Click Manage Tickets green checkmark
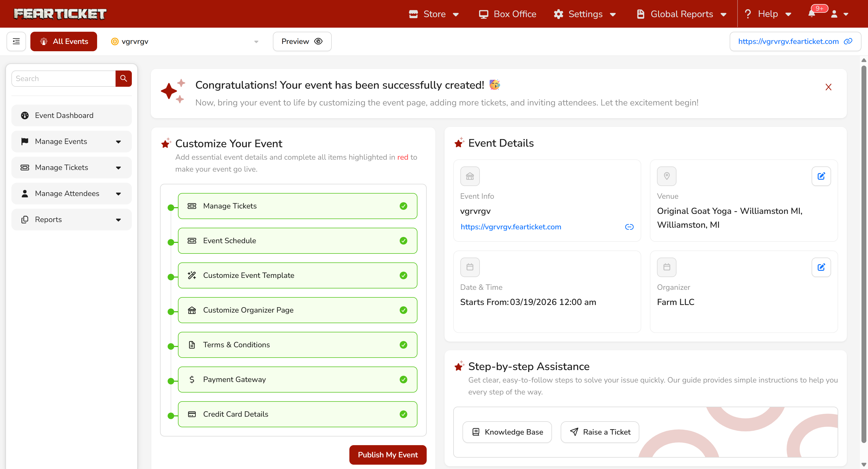Viewport: 868px width, 469px height. (x=403, y=206)
